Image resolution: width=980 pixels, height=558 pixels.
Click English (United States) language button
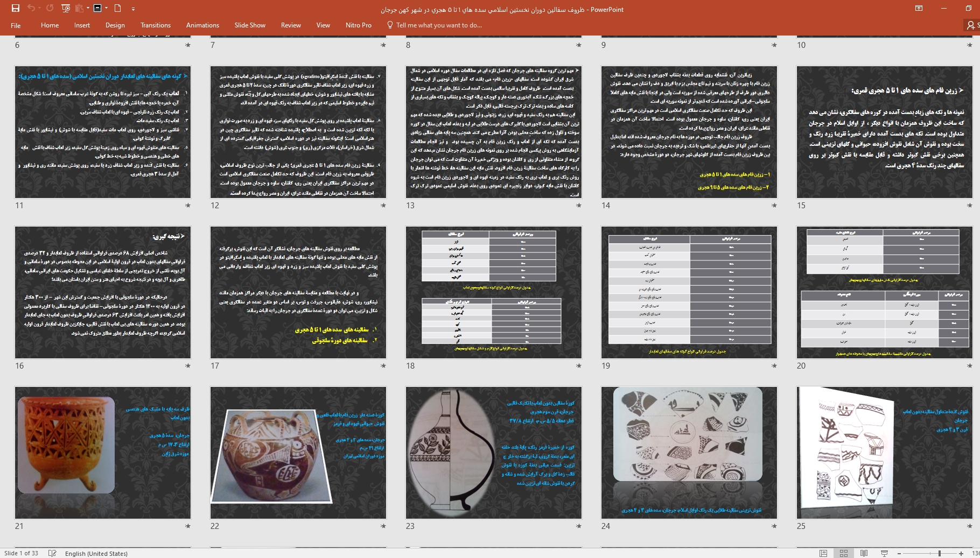pyautogui.click(x=96, y=553)
